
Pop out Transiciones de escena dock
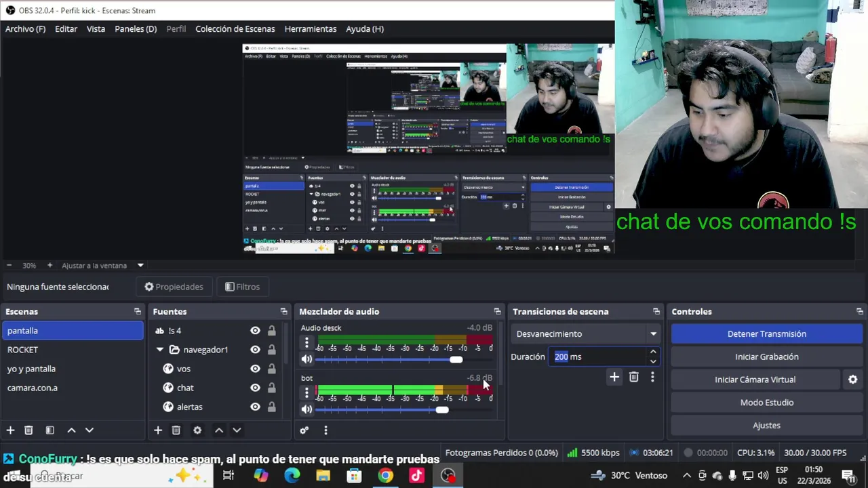tap(656, 312)
